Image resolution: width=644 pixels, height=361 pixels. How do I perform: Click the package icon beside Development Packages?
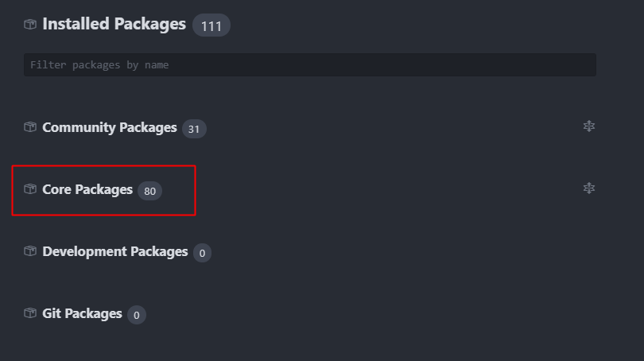click(30, 251)
